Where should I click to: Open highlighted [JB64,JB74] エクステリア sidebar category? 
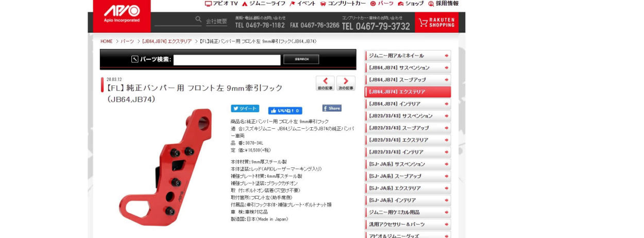tap(408, 92)
